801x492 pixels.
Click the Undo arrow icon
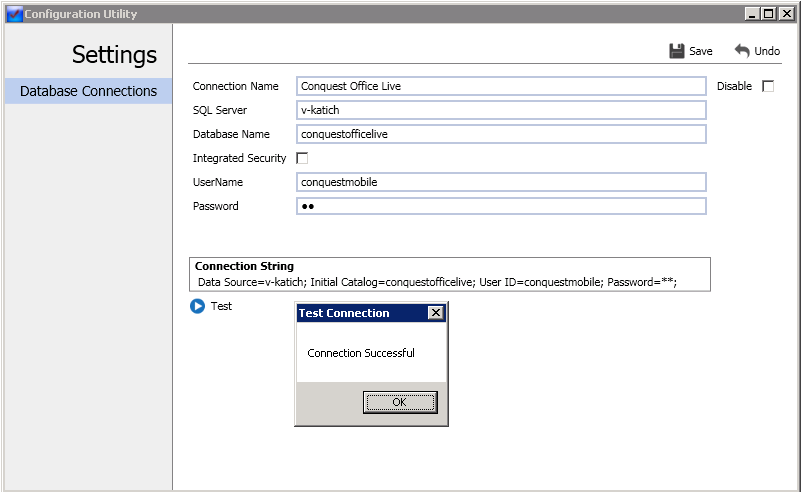(x=742, y=51)
